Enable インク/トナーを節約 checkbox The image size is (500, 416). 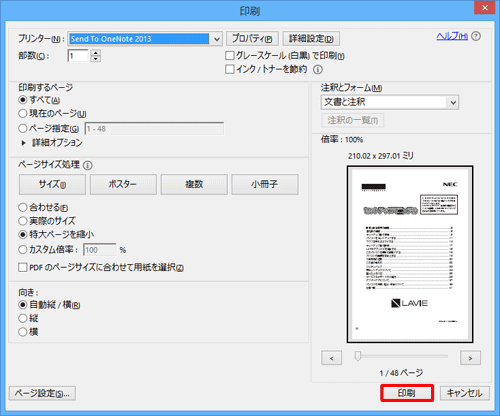pyautogui.click(x=230, y=69)
